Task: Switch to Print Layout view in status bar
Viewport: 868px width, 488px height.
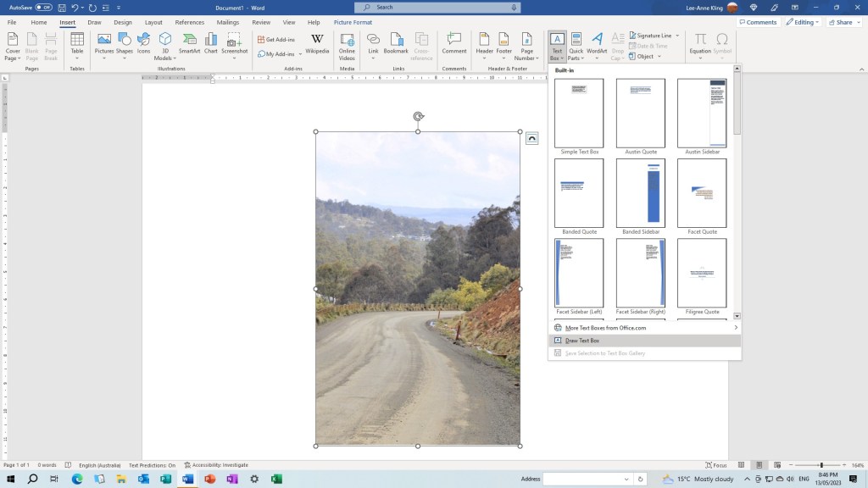Action: tap(759, 465)
